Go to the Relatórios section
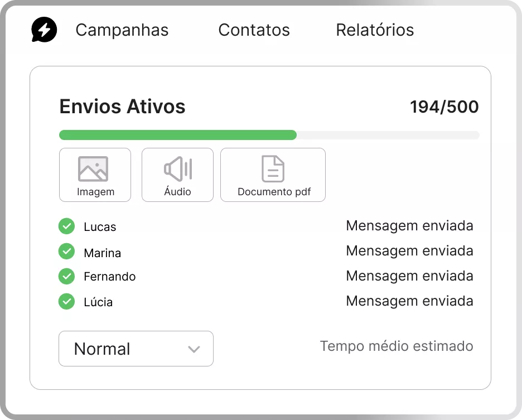Screen dimensions: 522x420 click(375, 30)
